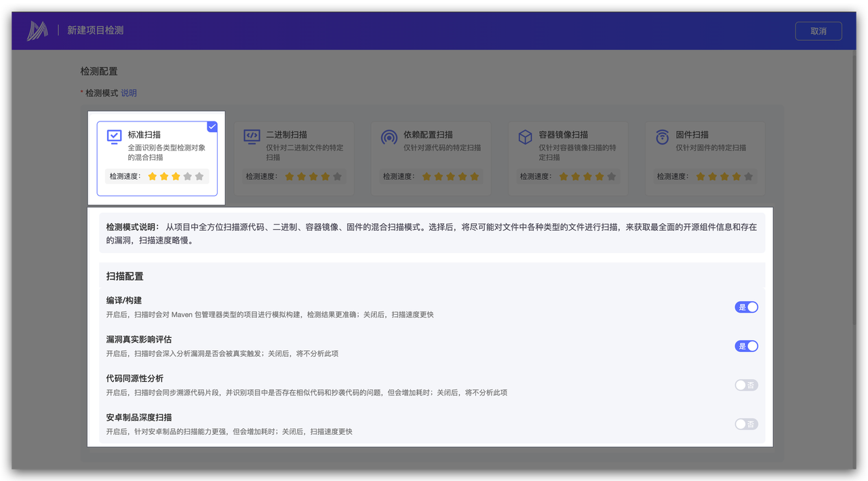Click the standard scan monitor icon
This screenshot has width=868, height=481.
click(x=114, y=137)
